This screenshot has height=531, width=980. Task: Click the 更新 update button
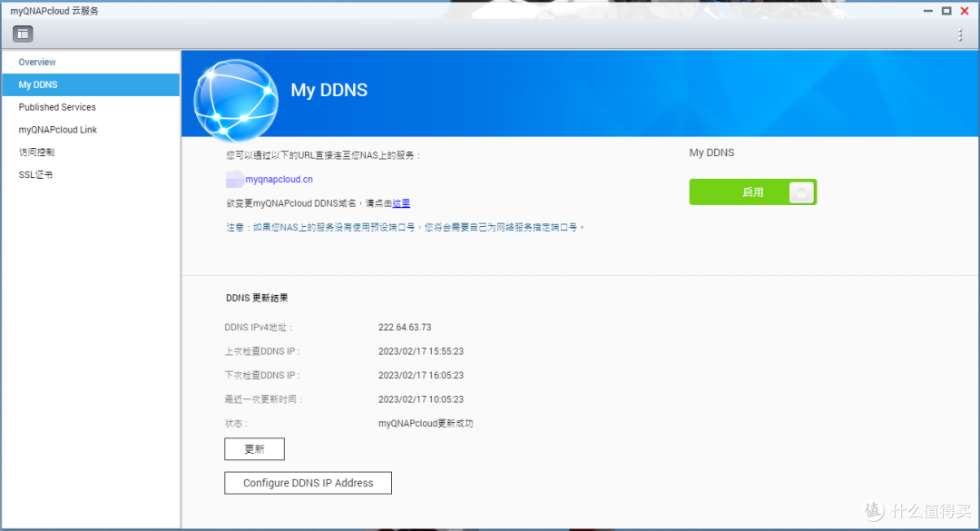[254, 449]
